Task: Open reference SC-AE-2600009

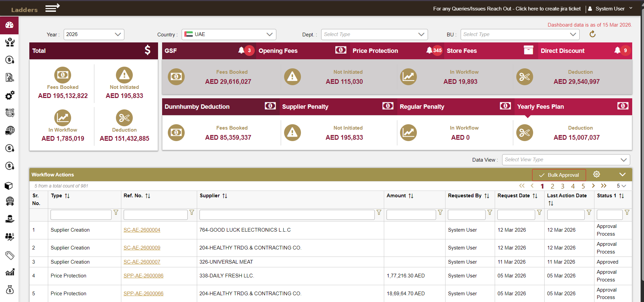Action: [142, 248]
